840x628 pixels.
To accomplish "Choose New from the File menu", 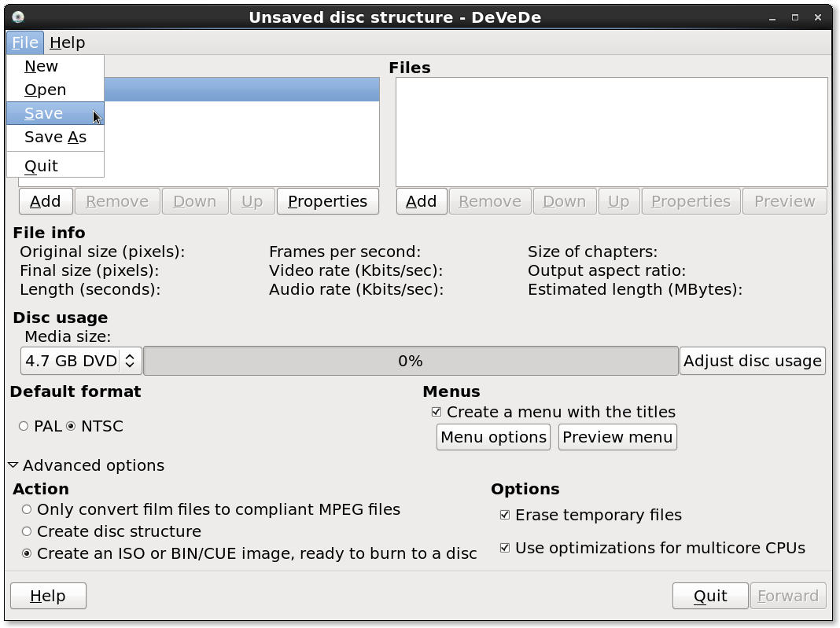I will [x=55, y=66].
